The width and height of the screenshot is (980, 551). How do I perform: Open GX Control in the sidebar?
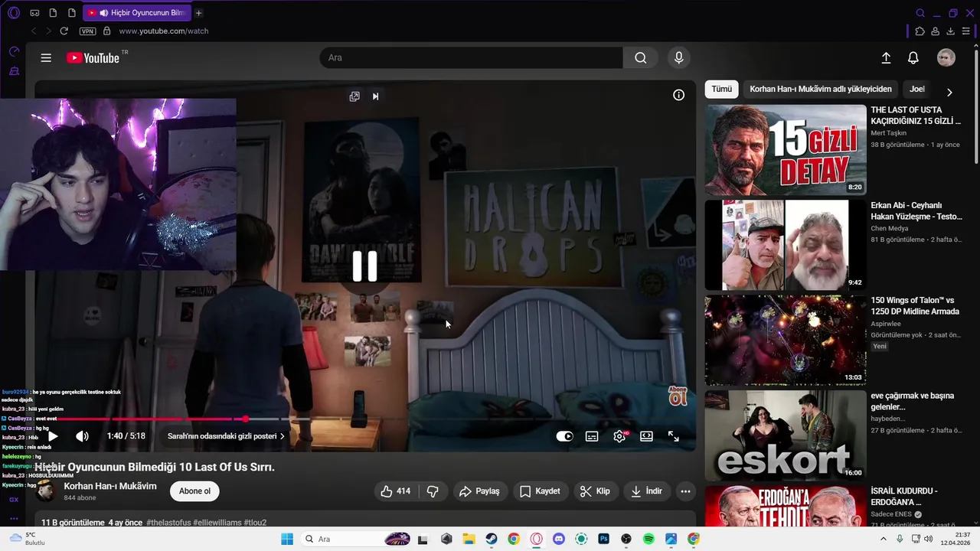coord(14,52)
